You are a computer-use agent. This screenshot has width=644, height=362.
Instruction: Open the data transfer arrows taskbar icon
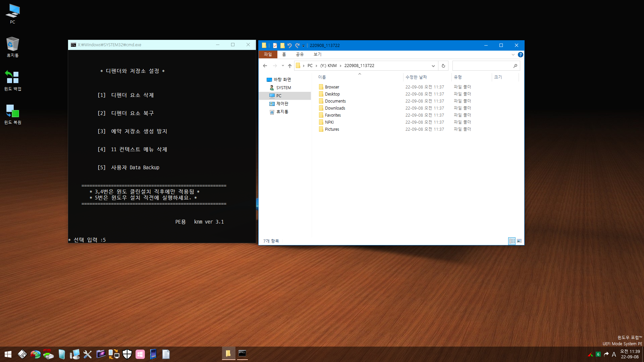click(x=114, y=354)
